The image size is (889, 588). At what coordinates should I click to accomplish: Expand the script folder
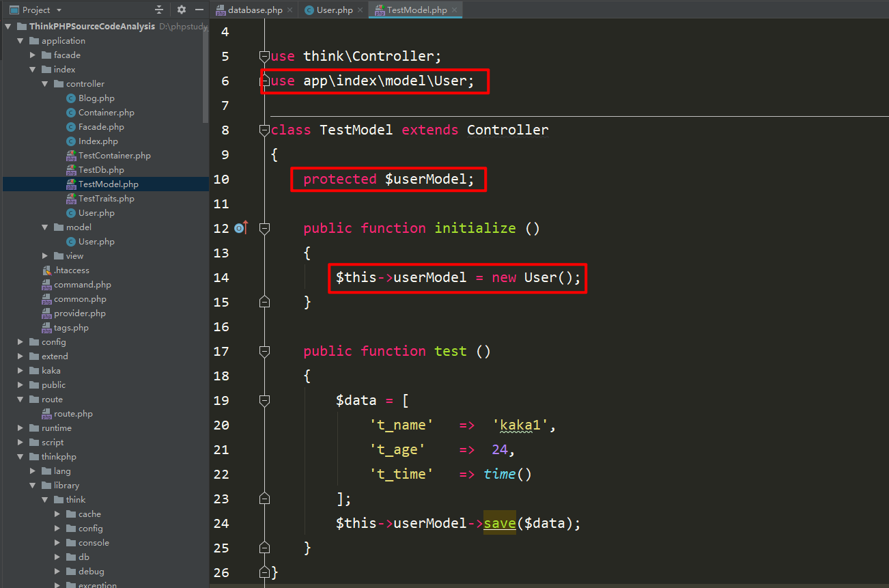tap(20, 443)
